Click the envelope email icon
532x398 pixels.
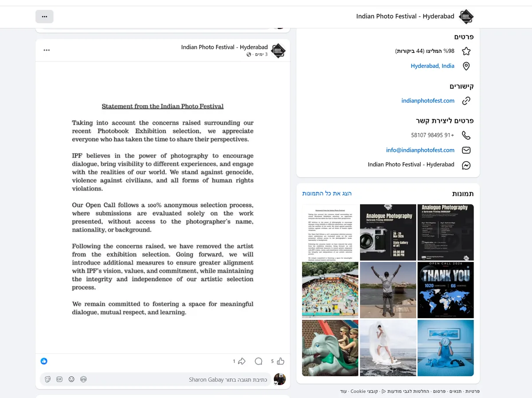[466, 150]
